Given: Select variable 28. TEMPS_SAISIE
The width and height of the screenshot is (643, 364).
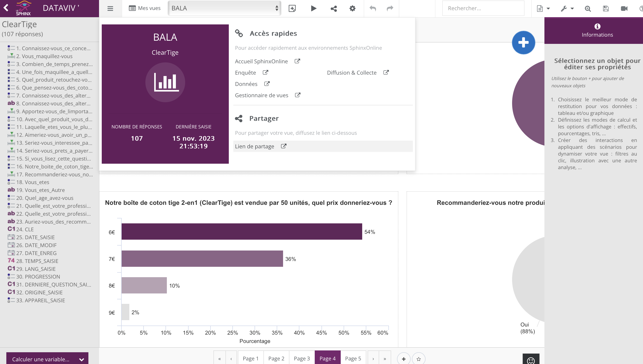Looking at the screenshot, I should point(33,261).
